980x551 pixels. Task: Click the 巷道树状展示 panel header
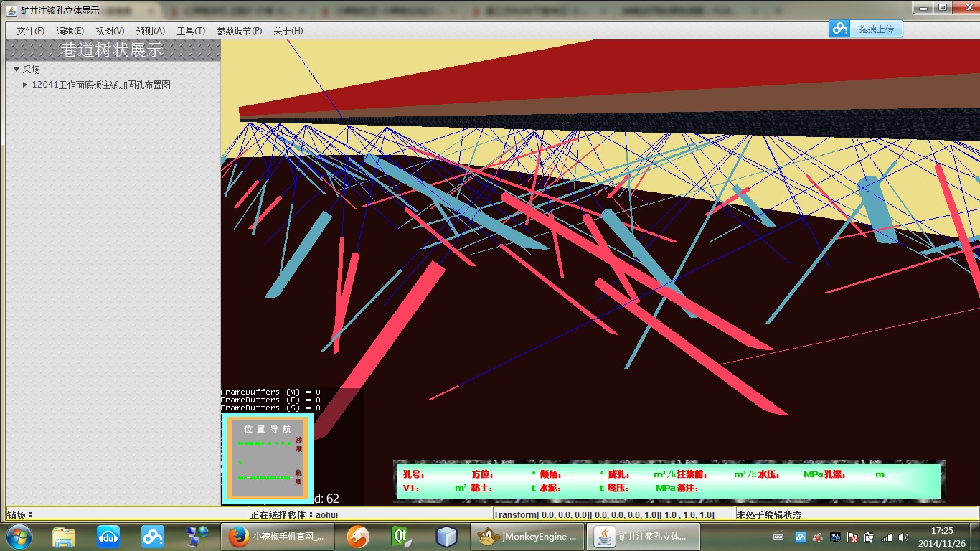pos(113,50)
